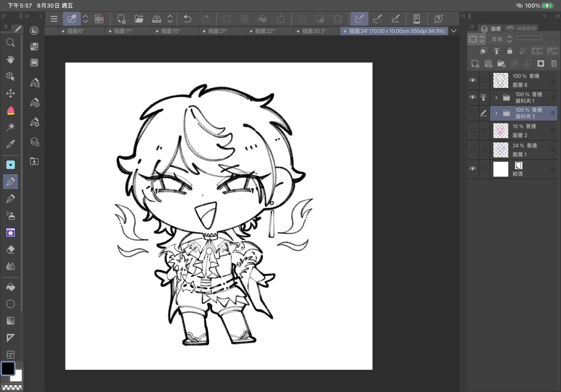Select the Eraser tool
The image size is (561, 392).
click(10, 250)
